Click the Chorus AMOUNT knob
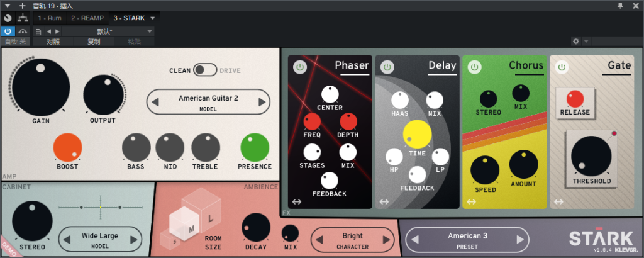This screenshot has height=258, width=644. coord(524,164)
